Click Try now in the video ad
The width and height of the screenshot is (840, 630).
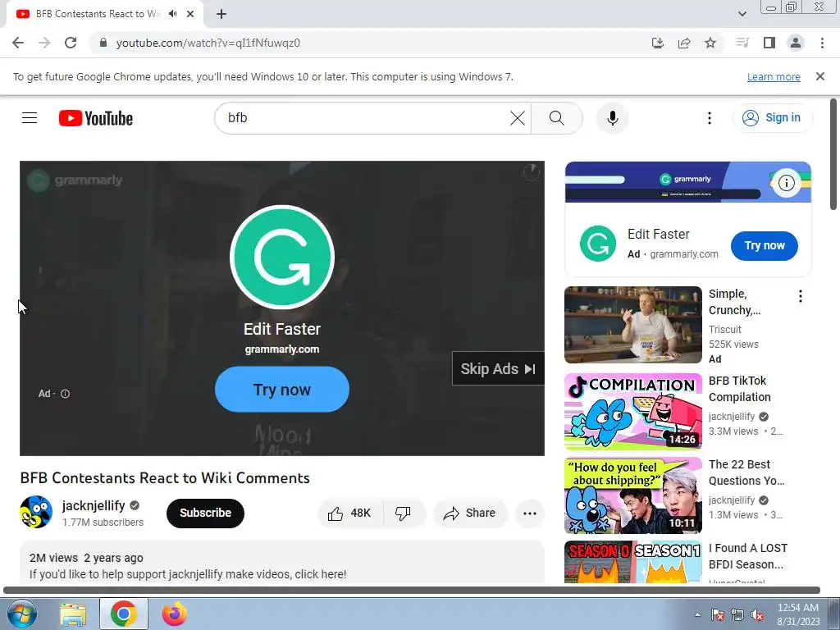282,390
